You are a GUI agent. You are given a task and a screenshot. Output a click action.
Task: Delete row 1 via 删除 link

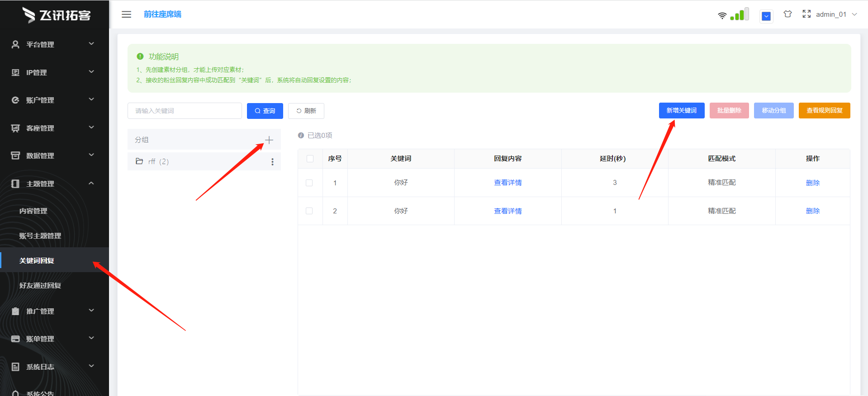(x=813, y=183)
